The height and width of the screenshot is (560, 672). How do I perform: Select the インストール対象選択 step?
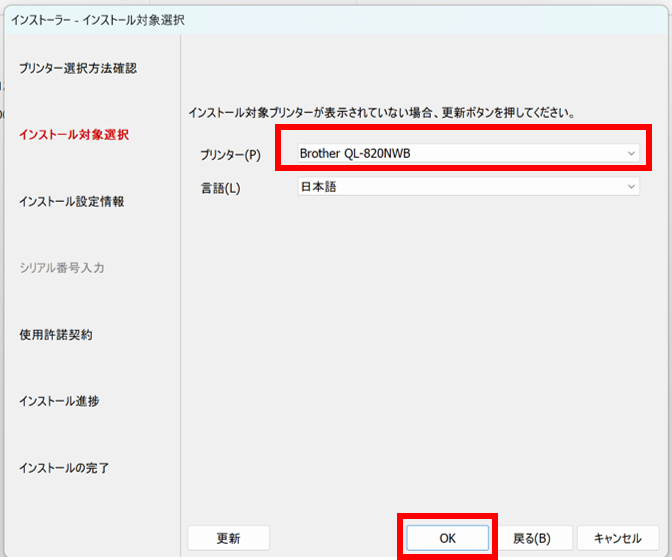point(74,135)
